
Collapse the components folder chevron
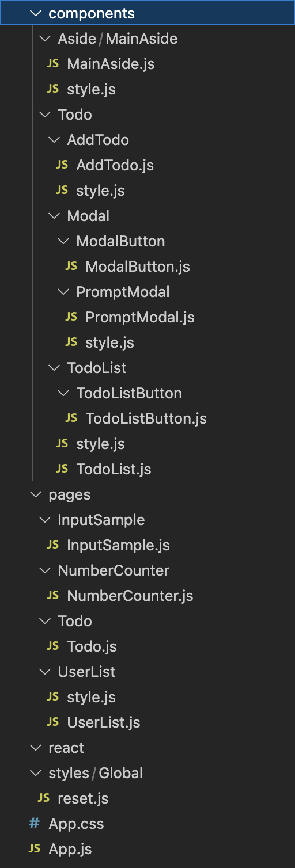click(35, 13)
